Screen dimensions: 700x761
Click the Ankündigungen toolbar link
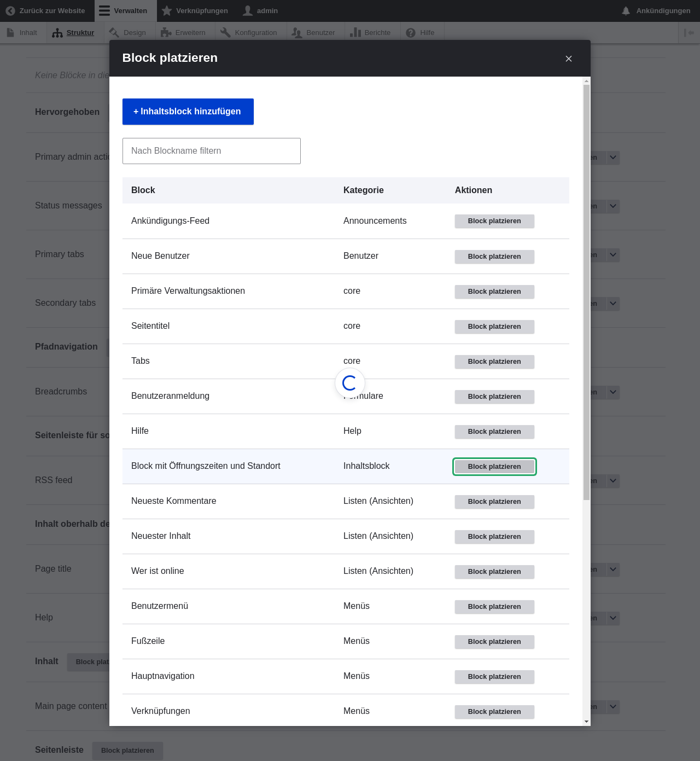click(x=656, y=11)
